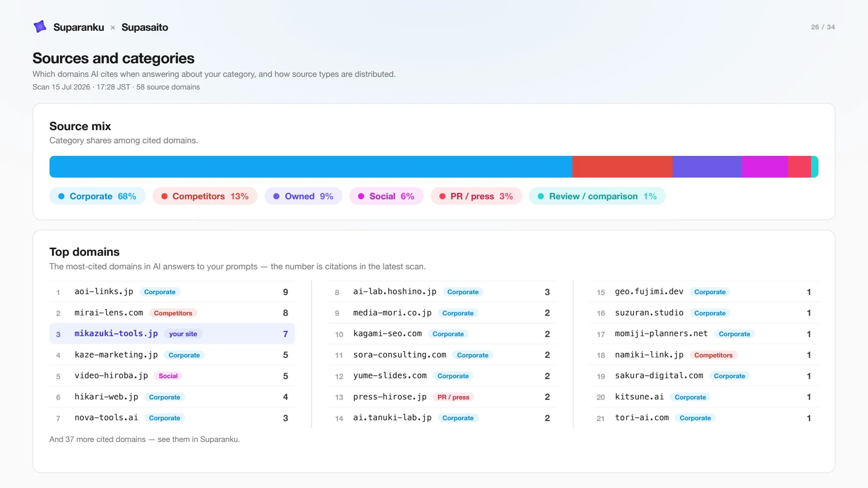The width and height of the screenshot is (868, 488).
Task: Click the hikari-web.jp domain
Action: click(x=106, y=397)
